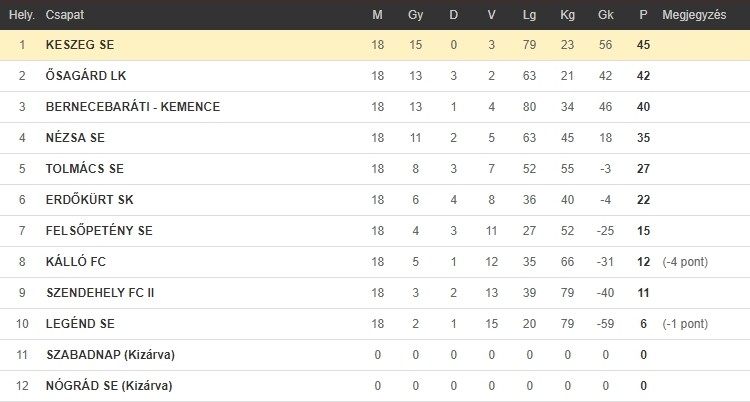Click the (-4 pont) note for KÁLLÓ FC
Image resolution: width=750 pixels, height=402 pixels.
pos(685,262)
